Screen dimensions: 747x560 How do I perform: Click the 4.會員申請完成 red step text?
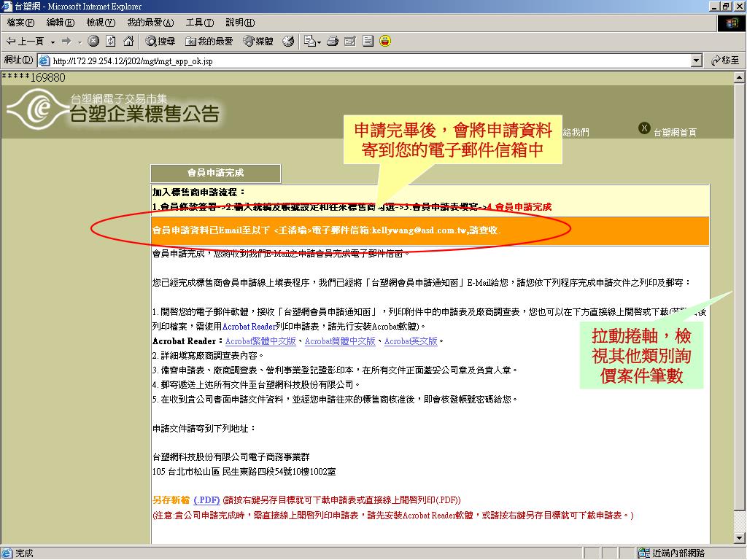coord(519,206)
